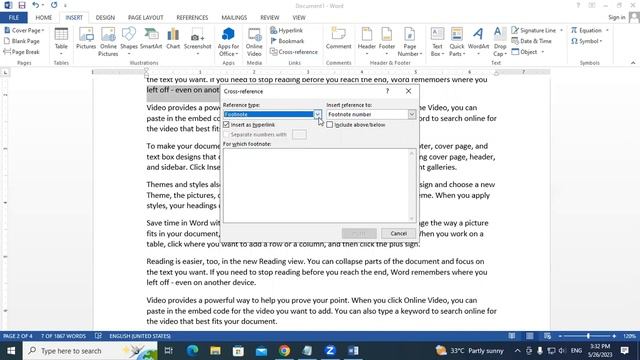640x360 pixels.
Task: Open the Insert reference to dropdown
Action: (412, 114)
